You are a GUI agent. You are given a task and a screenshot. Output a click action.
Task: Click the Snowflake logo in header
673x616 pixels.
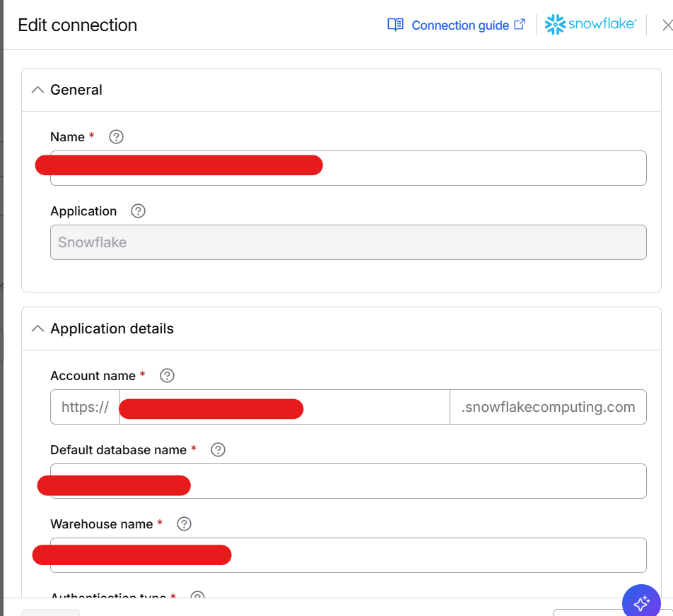pyautogui.click(x=591, y=25)
